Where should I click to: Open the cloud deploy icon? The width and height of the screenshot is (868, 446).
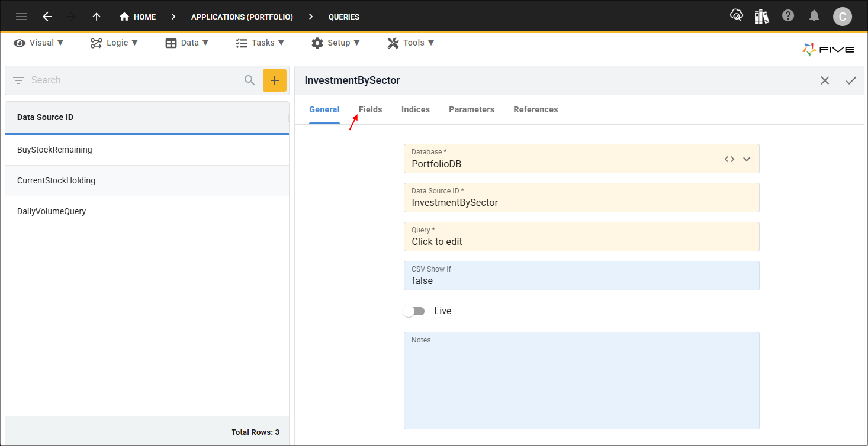[736, 16]
